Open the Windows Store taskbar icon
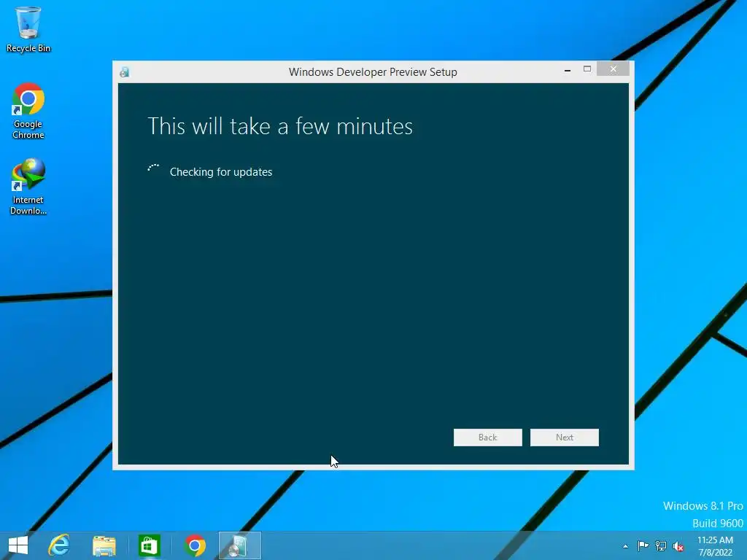747x560 pixels. tap(149, 545)
